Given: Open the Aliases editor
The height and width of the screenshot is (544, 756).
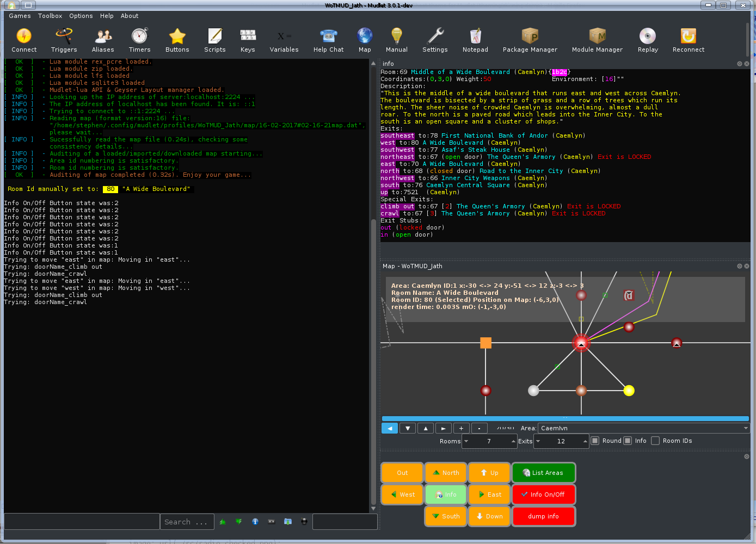Looking at the screenshot, I should (103, 41).
